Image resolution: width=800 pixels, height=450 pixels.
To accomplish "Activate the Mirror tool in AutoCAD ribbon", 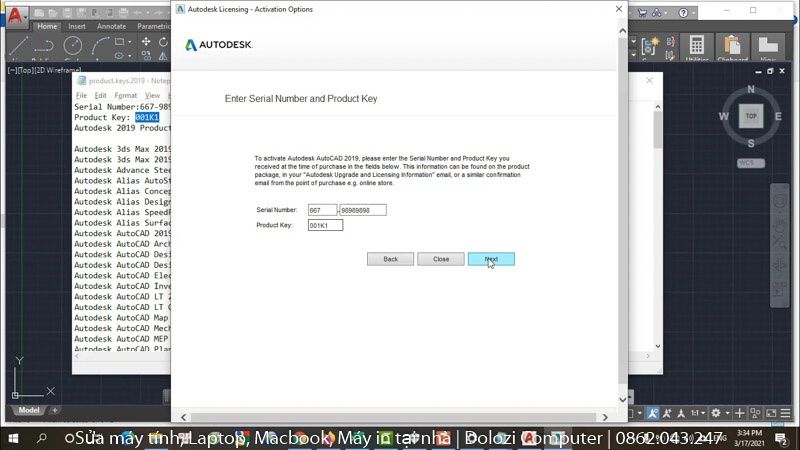I will coord(163,56).
